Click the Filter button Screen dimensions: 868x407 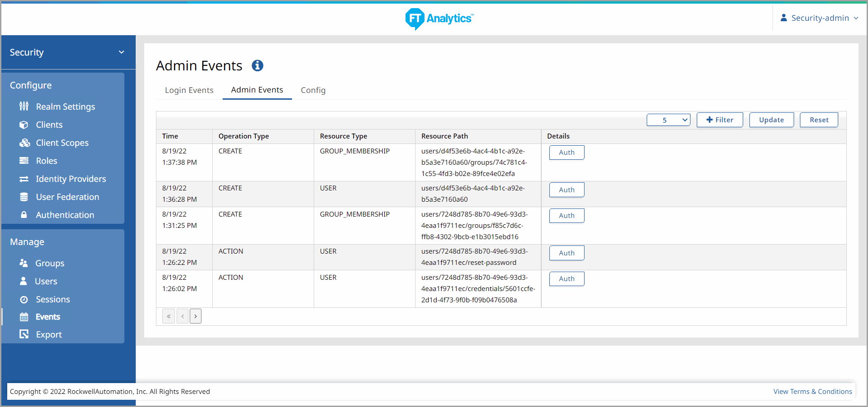[719, 120]
